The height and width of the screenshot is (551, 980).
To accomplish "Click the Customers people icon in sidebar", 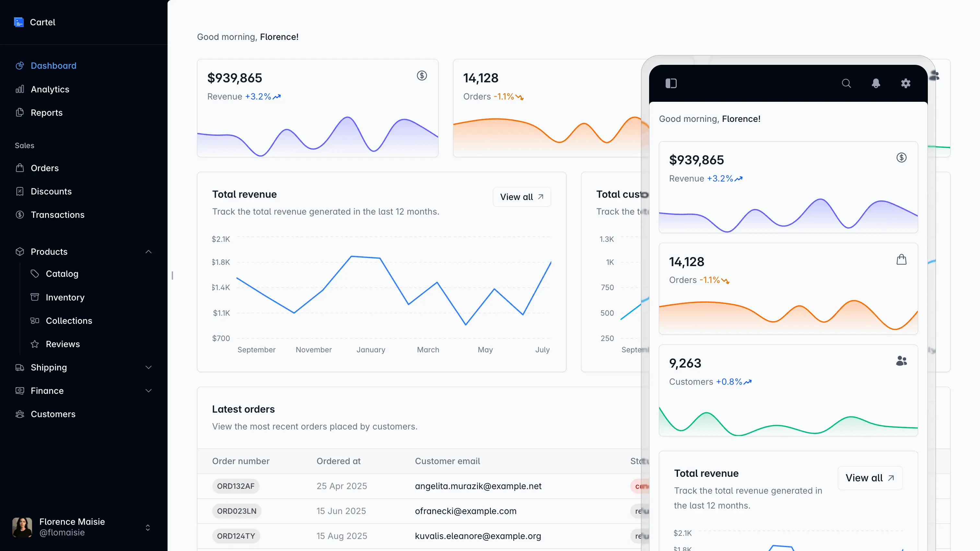I will point(20,414).
